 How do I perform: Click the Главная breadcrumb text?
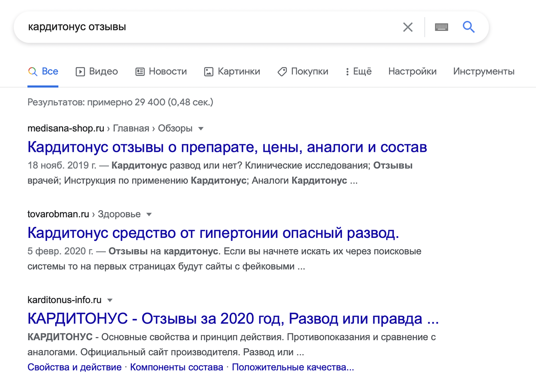131,128
